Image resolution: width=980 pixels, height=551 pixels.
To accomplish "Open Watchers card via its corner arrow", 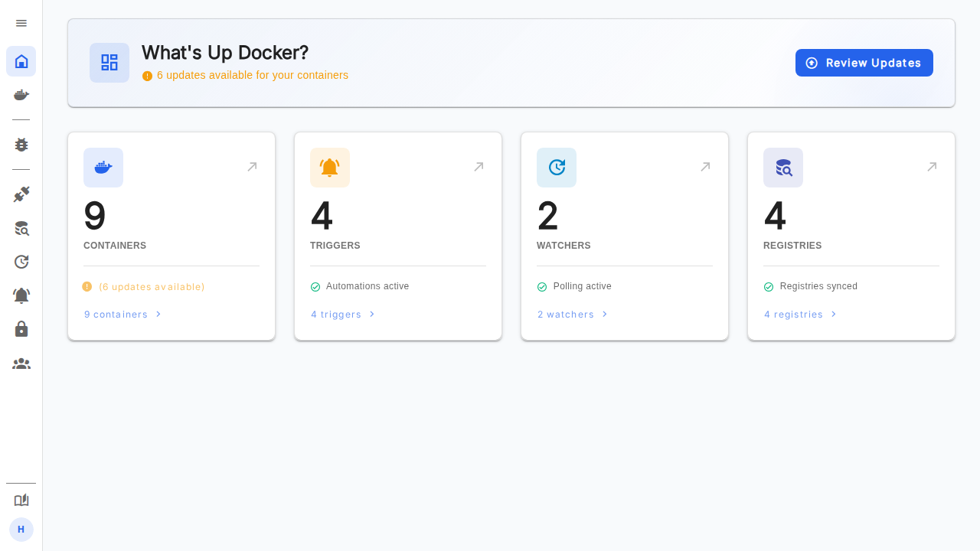I will click(x=705, y=167).
